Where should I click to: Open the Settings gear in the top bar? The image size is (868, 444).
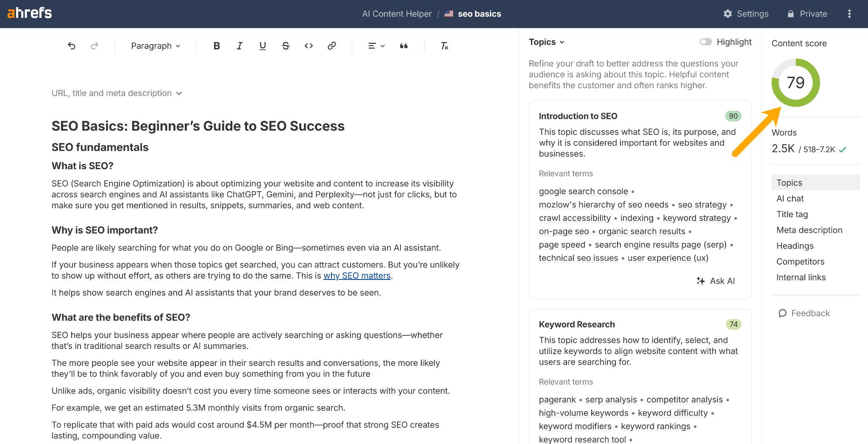746,13
